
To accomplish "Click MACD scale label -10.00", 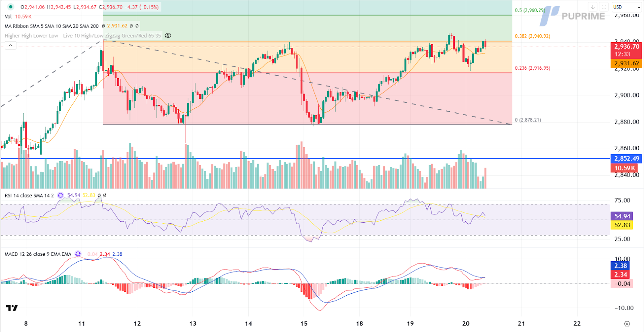I will 624,308.
